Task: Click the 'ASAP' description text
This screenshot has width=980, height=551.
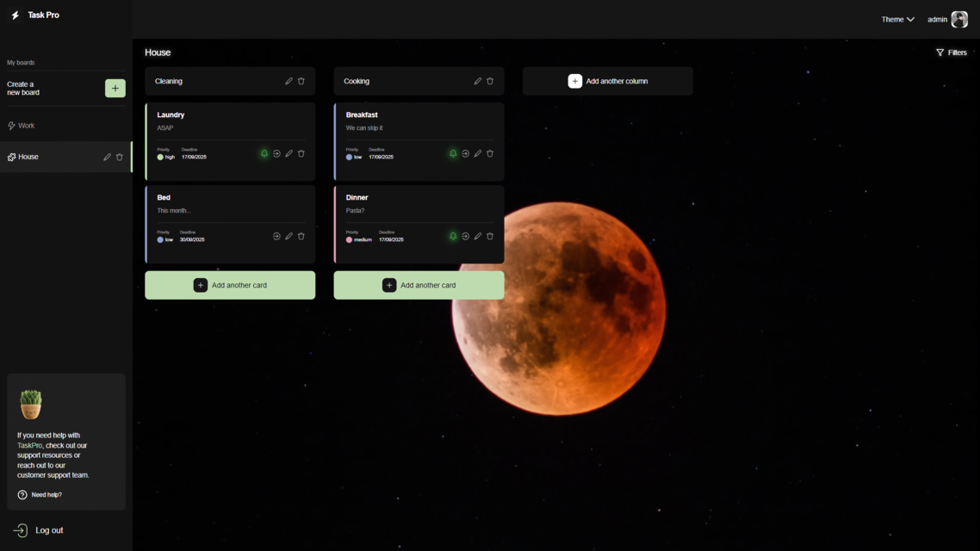Action: coord(165,128)
